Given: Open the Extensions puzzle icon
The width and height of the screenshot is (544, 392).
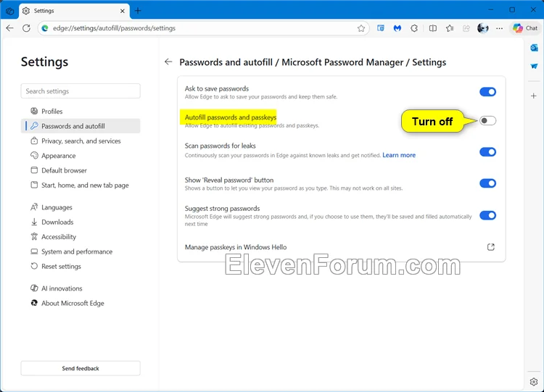Looking at the screenshot, I should click(414, 28).
